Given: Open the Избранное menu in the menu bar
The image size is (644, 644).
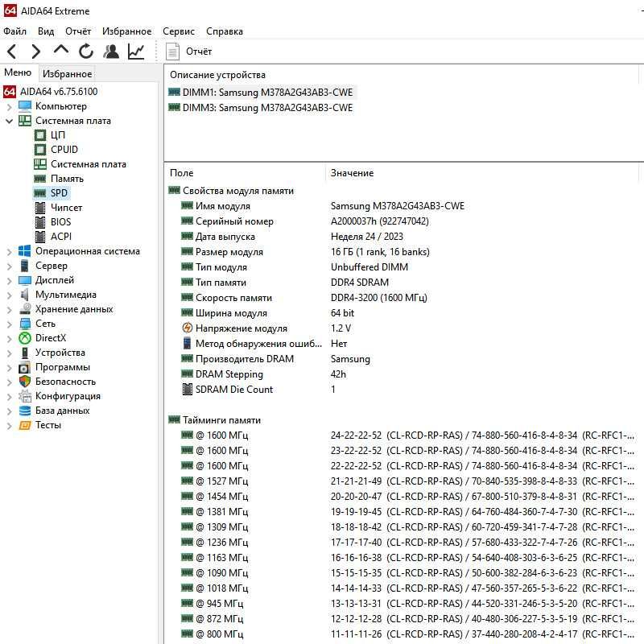Looking at the screenshot, I should click(126, 31).
